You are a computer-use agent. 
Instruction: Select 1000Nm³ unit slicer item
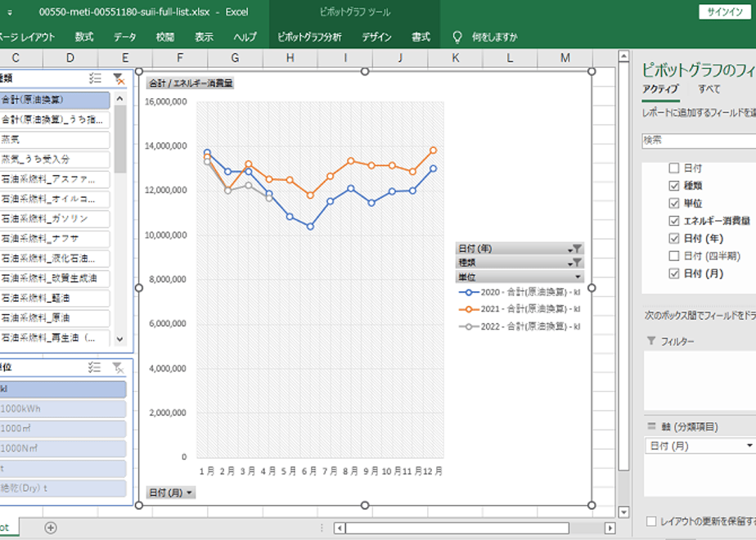63,448
